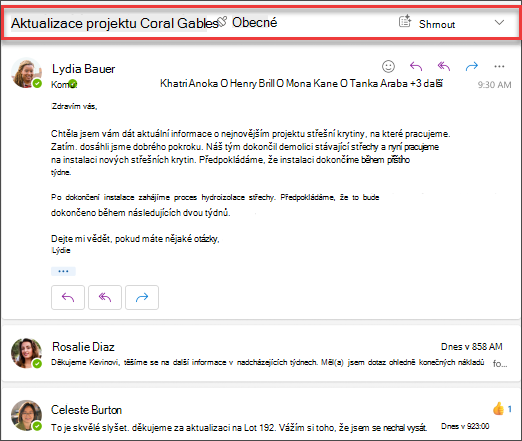
Task: Expand the conversation header chevron
Action: (x=499, y=22)
